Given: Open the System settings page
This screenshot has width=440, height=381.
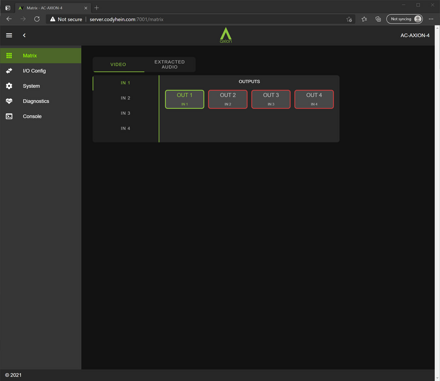Looking at the screenshot, I should 40,86.
